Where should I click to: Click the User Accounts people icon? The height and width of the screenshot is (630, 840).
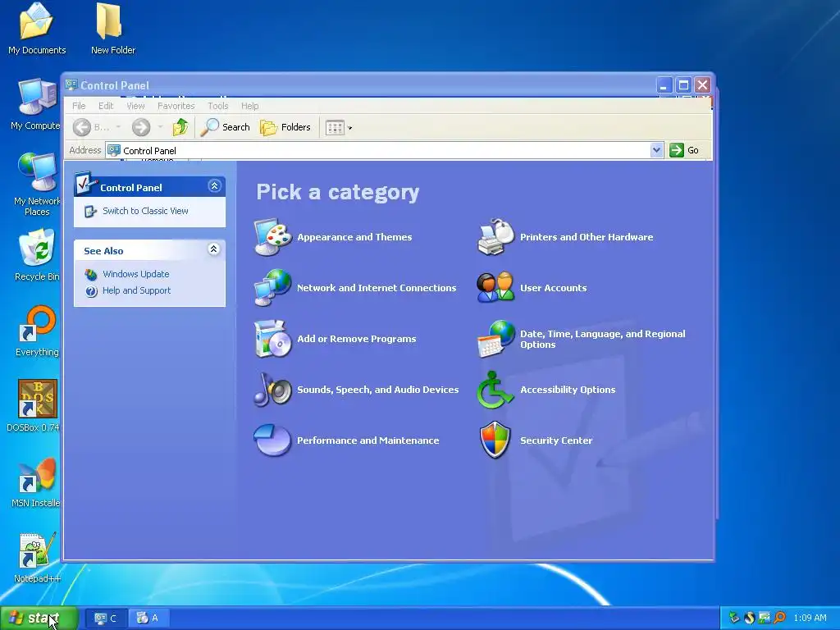point(495,288)
